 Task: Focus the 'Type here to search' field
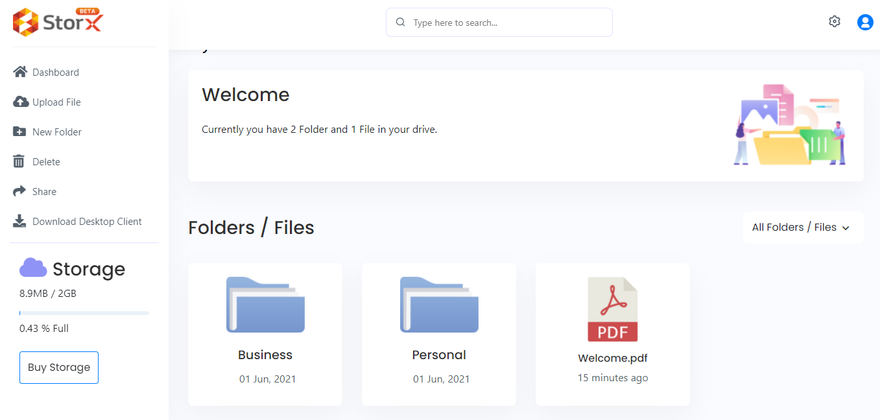(505, 22)
